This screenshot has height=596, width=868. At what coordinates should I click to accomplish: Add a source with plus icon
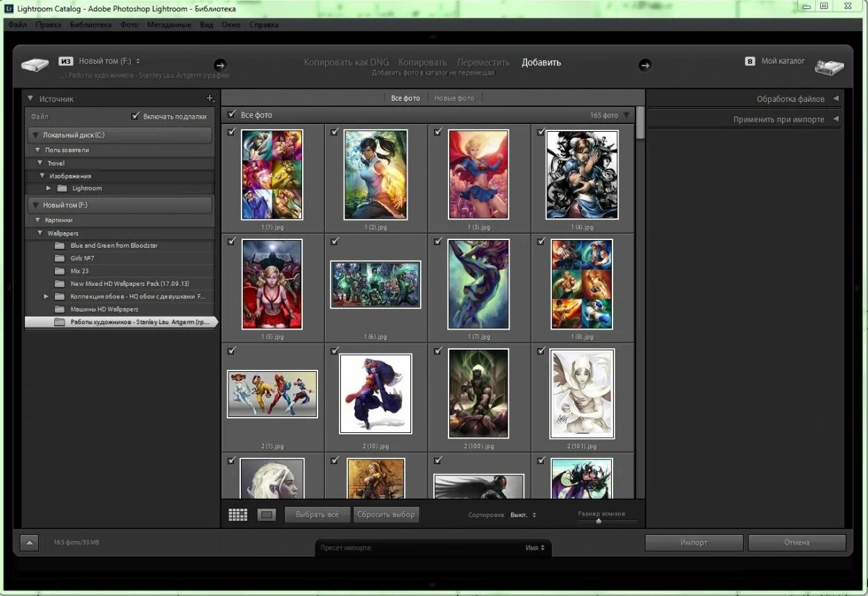210,99
